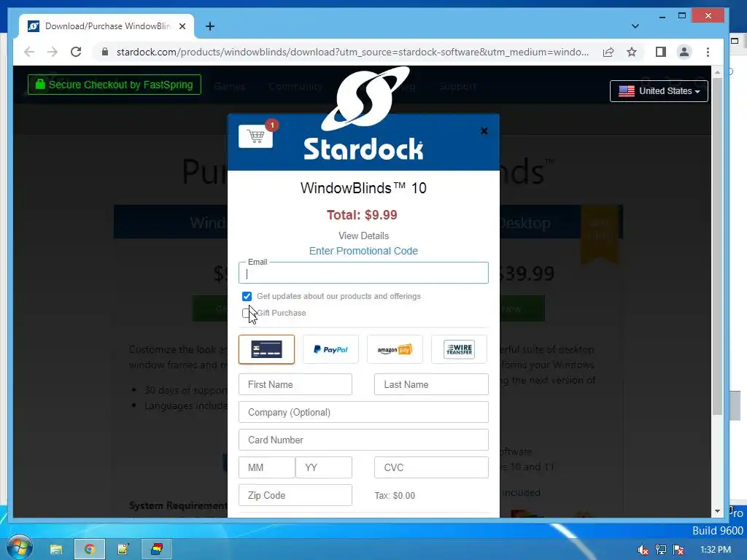Click the muted volume tray icon

click(x=643, y=550)
